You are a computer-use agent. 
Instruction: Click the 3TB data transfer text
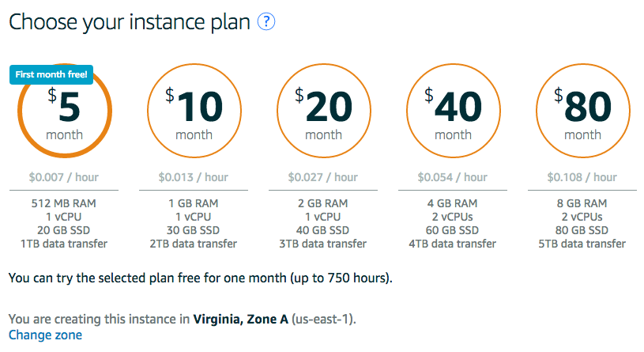pos(323,244)
